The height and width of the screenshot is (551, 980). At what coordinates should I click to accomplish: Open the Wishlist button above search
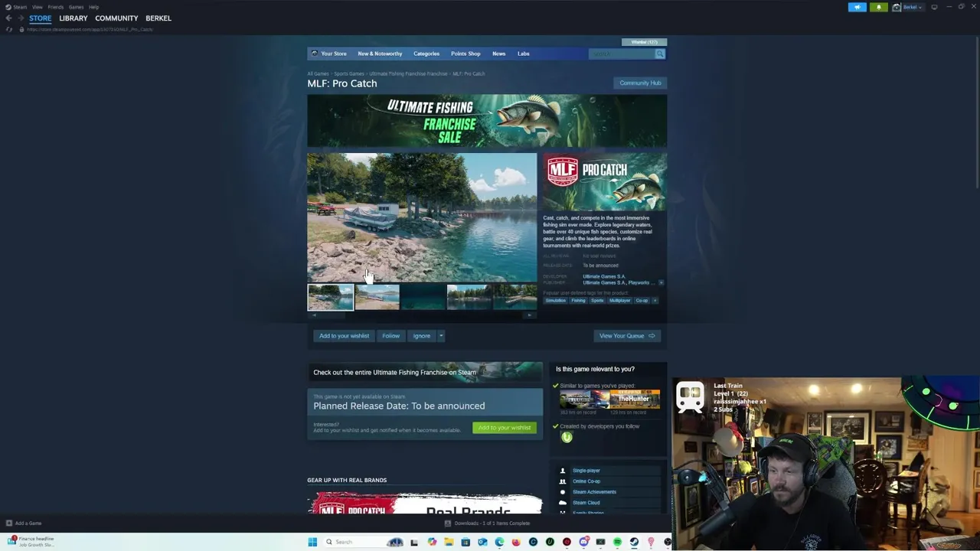644,42
